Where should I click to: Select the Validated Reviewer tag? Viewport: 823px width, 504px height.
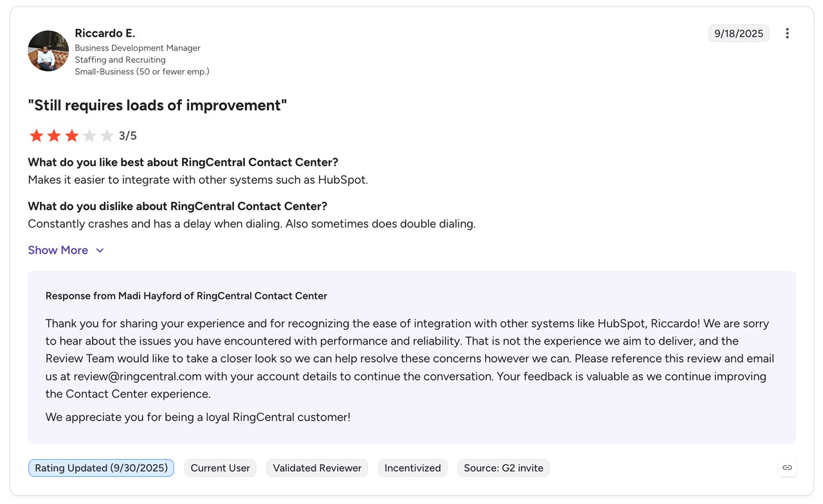pyautogui.click(x=317, y=468)
